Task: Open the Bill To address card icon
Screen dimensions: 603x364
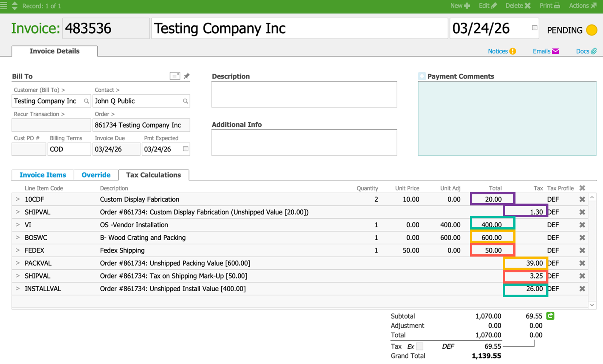Action: coord(175,76)
